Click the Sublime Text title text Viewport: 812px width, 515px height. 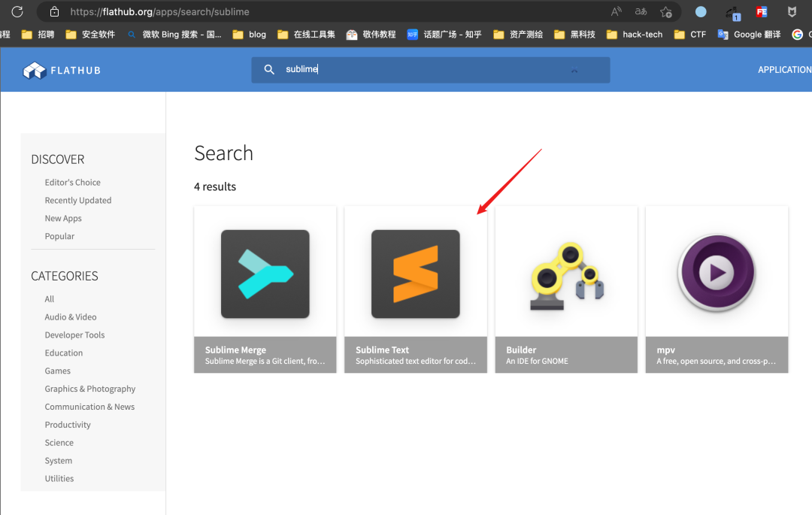382,350
